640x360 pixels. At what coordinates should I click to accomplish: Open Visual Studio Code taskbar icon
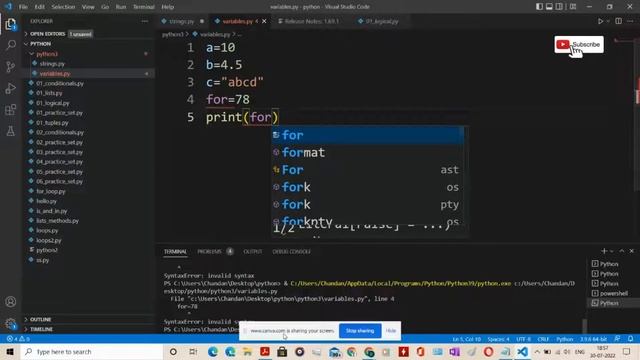pos(522,352)
